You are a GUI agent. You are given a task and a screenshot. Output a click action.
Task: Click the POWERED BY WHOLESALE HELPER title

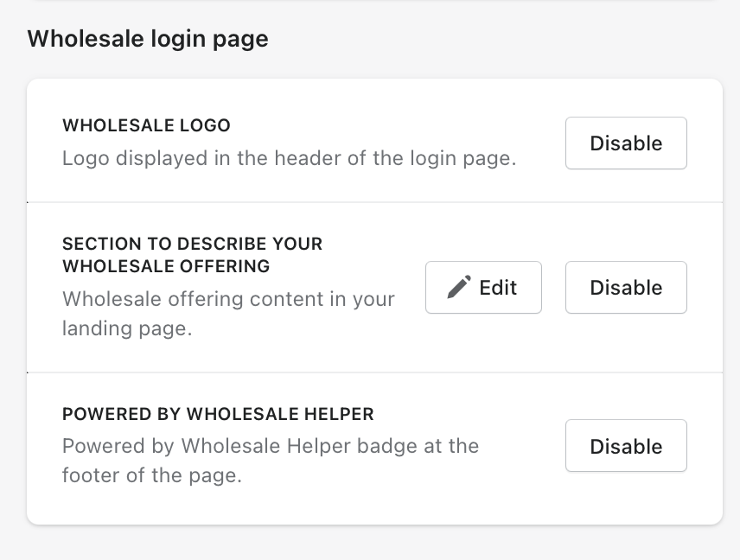coord(218,414)
